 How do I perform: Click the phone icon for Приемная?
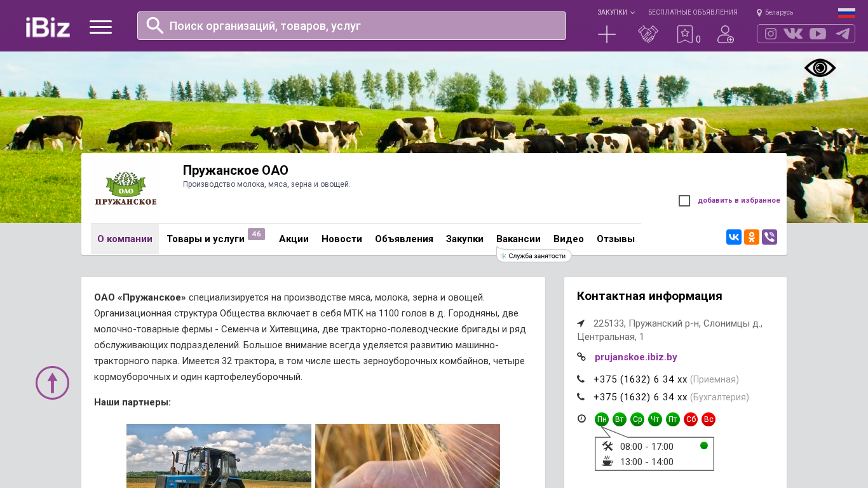581,379
